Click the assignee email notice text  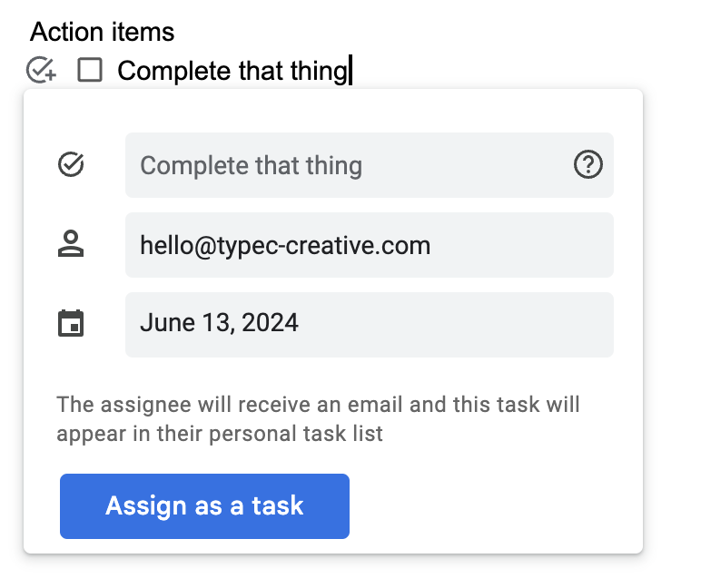[x=318, y=418]
